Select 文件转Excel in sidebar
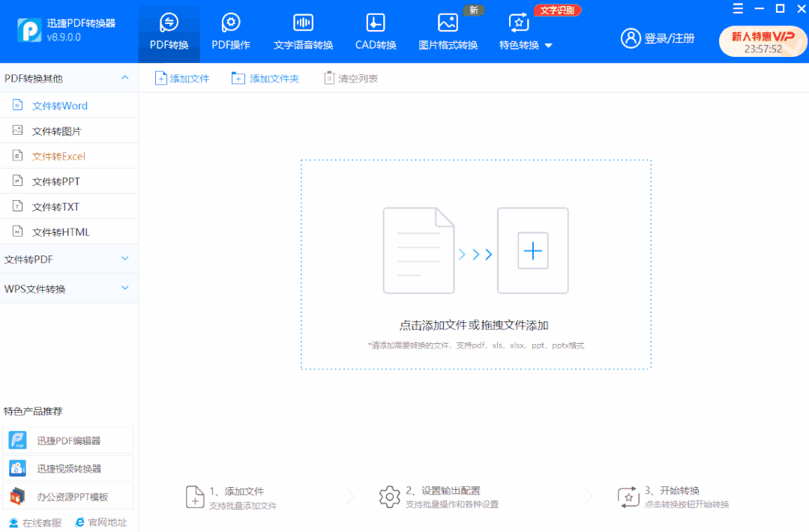809x532 pixels. (69, 156)
